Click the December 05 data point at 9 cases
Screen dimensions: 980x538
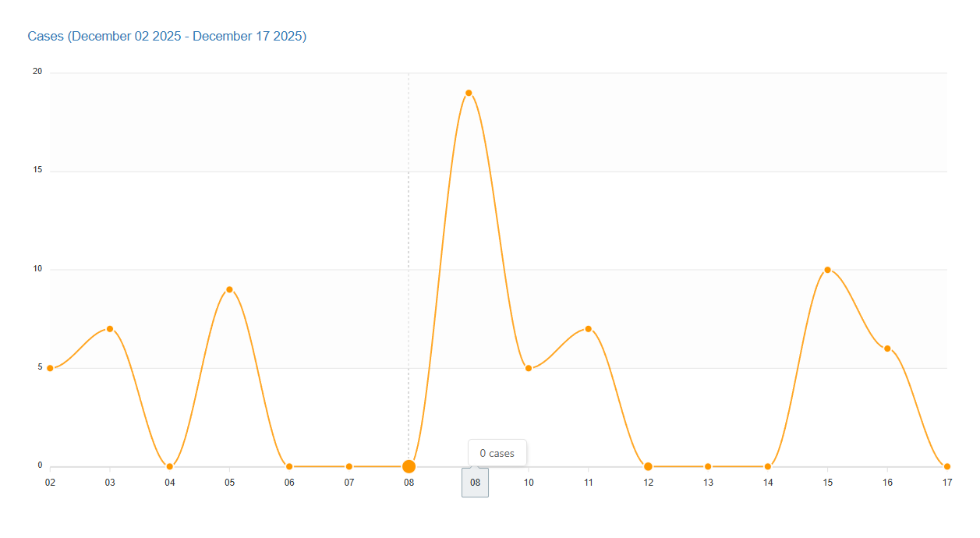(x=229, y=289)
